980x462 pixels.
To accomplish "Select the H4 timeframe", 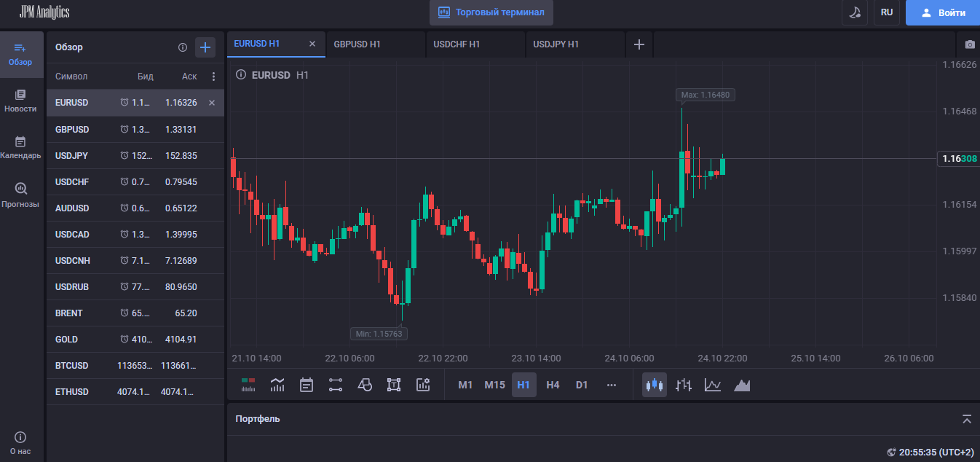I will [553, 385].
